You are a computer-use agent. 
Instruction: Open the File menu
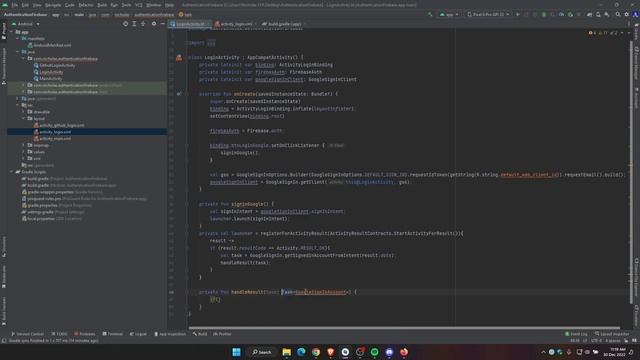pos(15,5)
